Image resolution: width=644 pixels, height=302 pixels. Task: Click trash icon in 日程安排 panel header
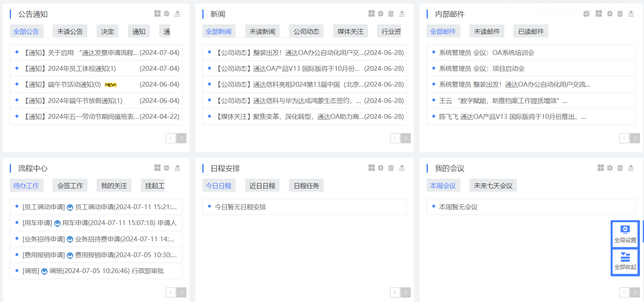pos(391,168)
